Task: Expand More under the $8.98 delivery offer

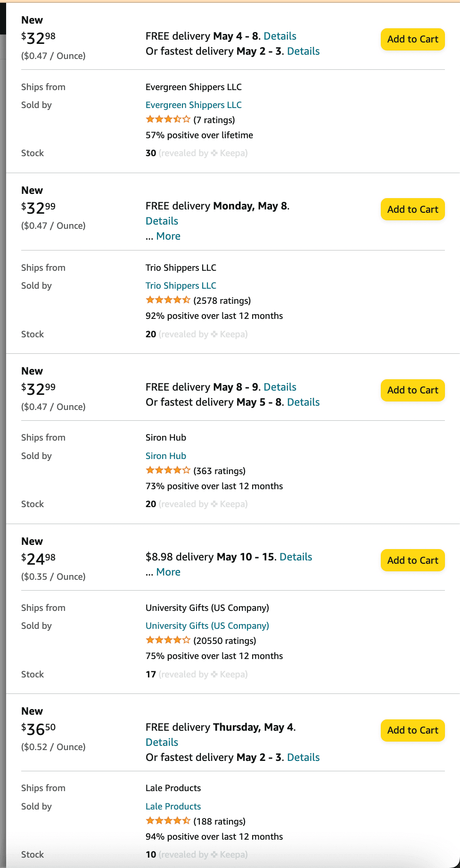Action: [168, 572]
